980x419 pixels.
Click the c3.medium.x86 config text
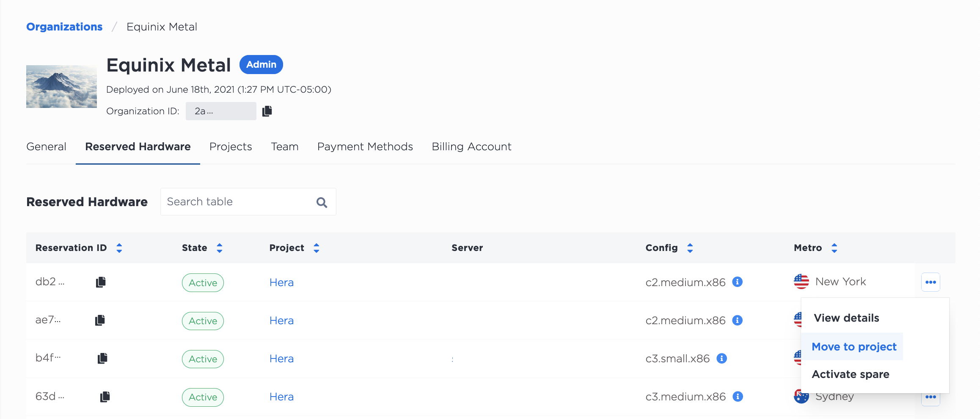click(x=685, y=397)
